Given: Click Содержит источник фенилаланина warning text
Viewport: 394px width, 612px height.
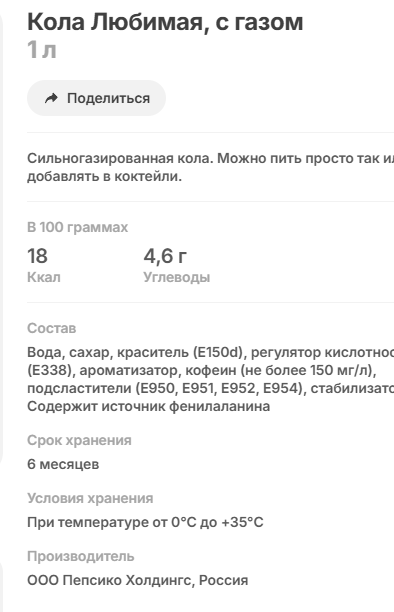Looking at the screenshot, I should click(x=148, y=406).
